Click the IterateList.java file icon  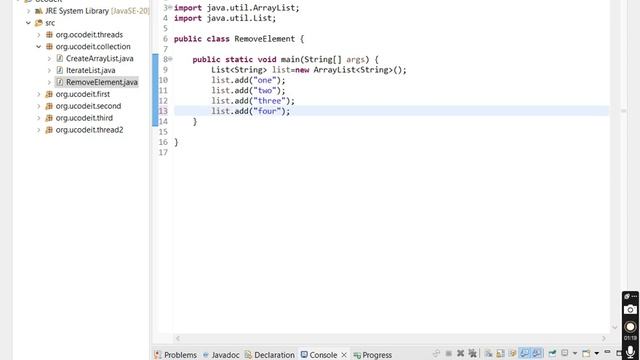60,70
